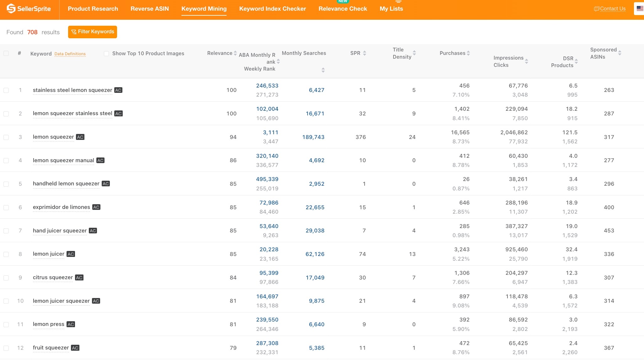Image resolution: width=644 pixels, height=362 pixels.
Task: Click the AC badge beside "lemon squeezer"
Action: point(80,137)
